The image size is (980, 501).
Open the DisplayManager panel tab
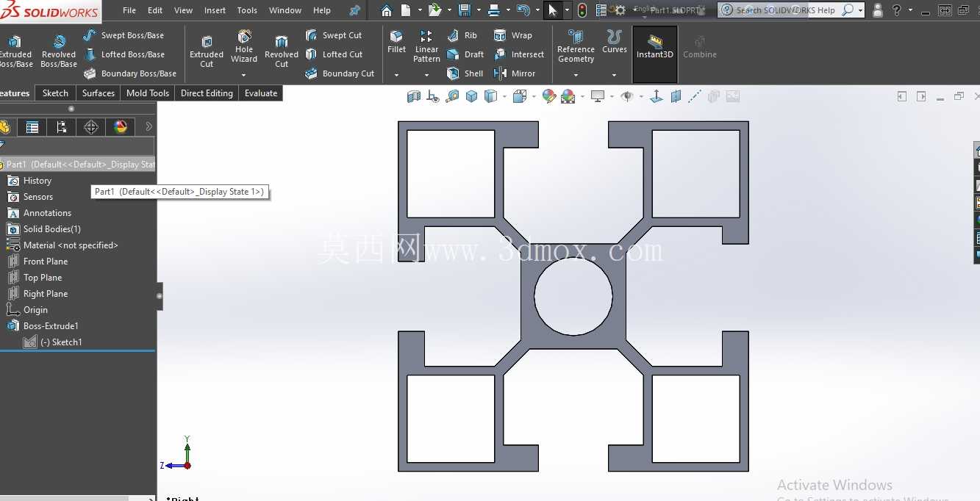(x=120, y=127)
